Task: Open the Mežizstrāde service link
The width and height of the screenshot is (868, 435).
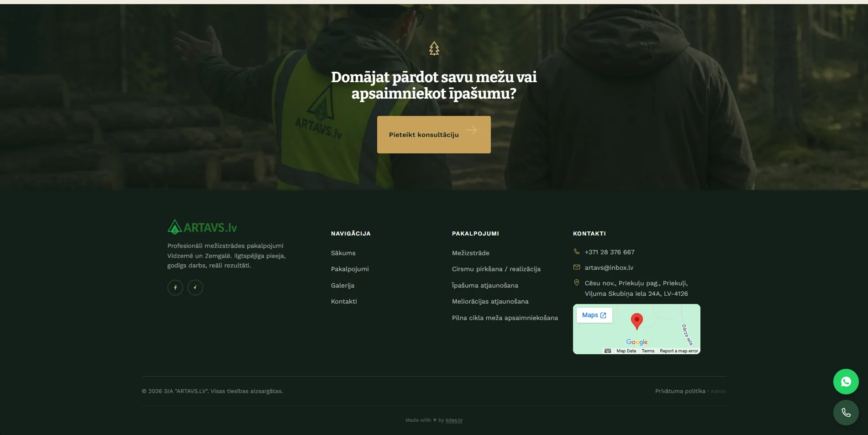Action: (x=471, y=253)
